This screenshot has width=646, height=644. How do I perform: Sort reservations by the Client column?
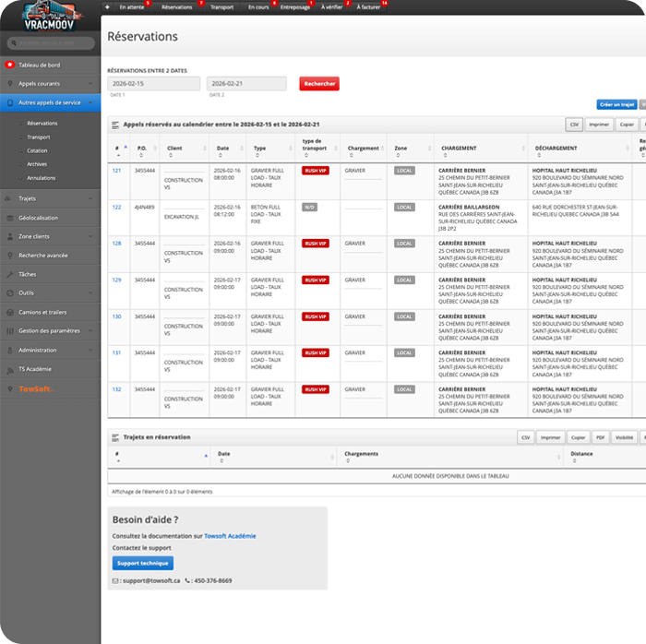185,149
